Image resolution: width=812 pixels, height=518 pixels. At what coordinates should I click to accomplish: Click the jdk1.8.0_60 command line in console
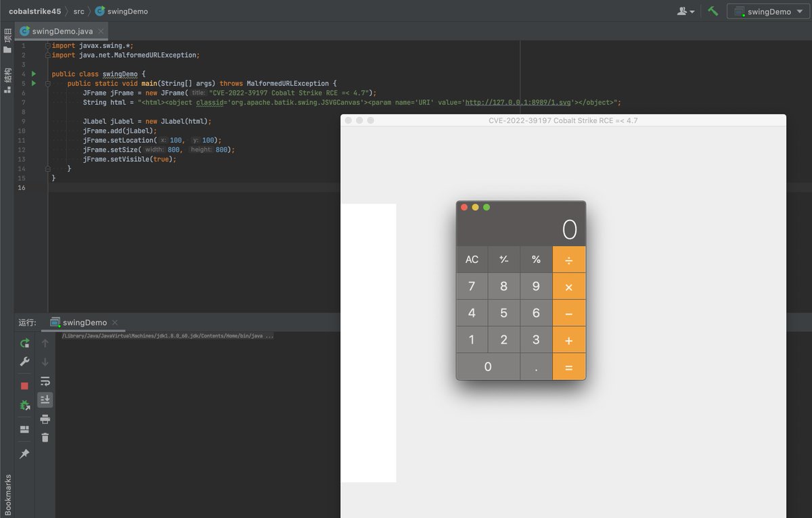(x=168, y=335)
